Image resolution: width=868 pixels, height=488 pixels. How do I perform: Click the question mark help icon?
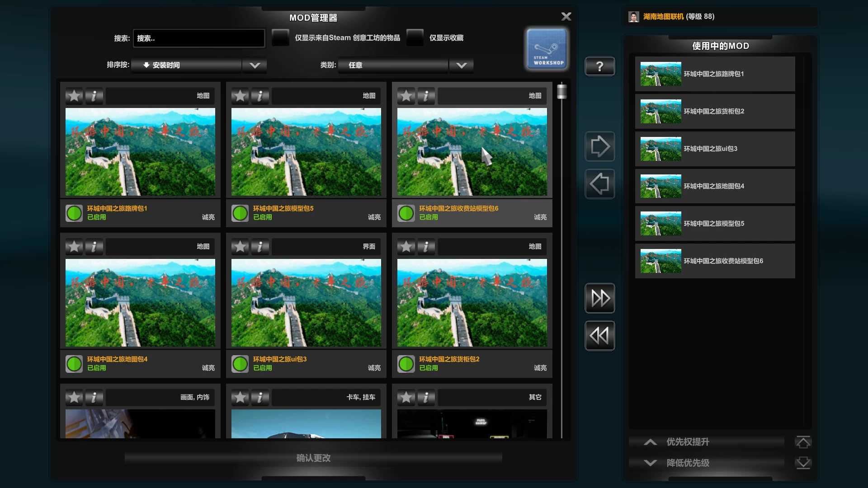[x=599, y=66]
